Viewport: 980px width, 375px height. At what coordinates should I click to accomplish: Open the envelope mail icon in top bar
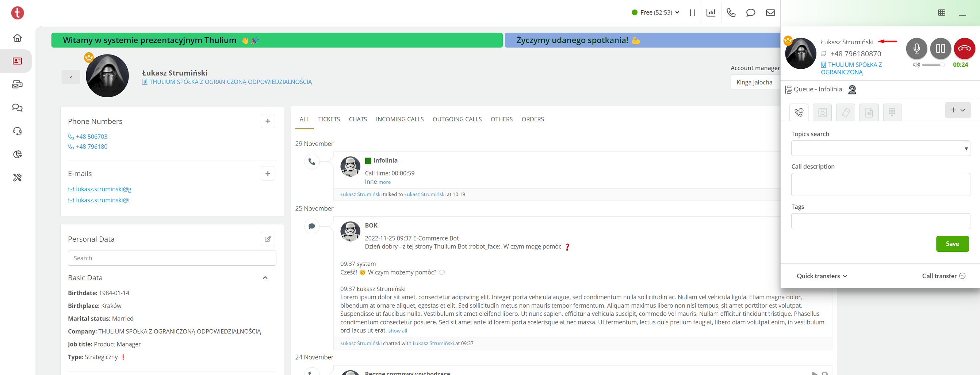pyautogui.click(x=770, y=12)
